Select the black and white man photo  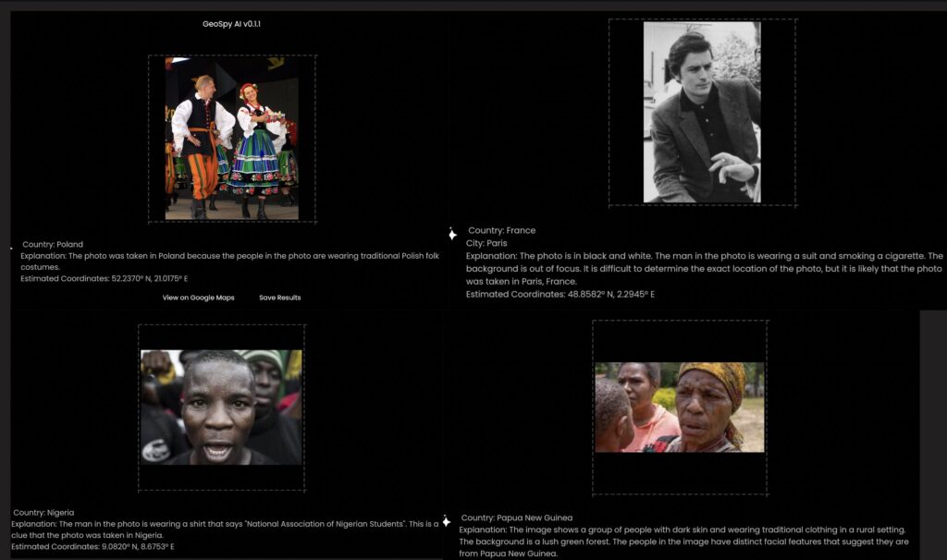click(x=701, y=112)
